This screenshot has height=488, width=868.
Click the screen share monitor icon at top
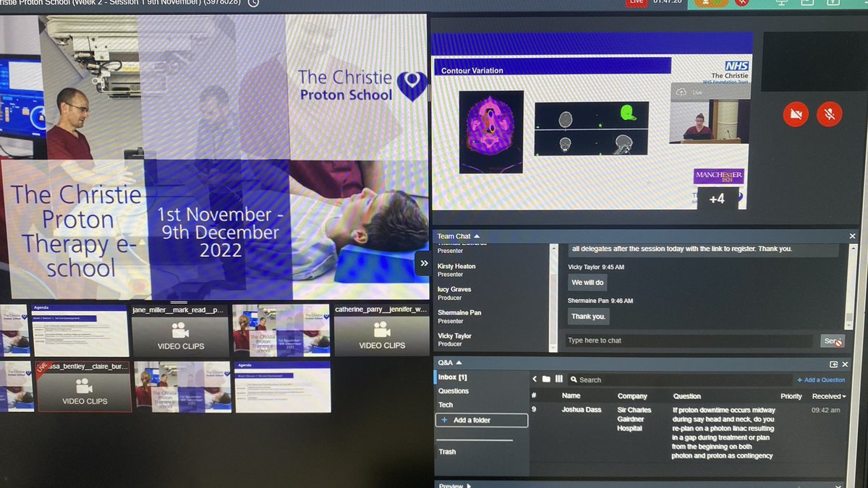[x=781, y=2]
